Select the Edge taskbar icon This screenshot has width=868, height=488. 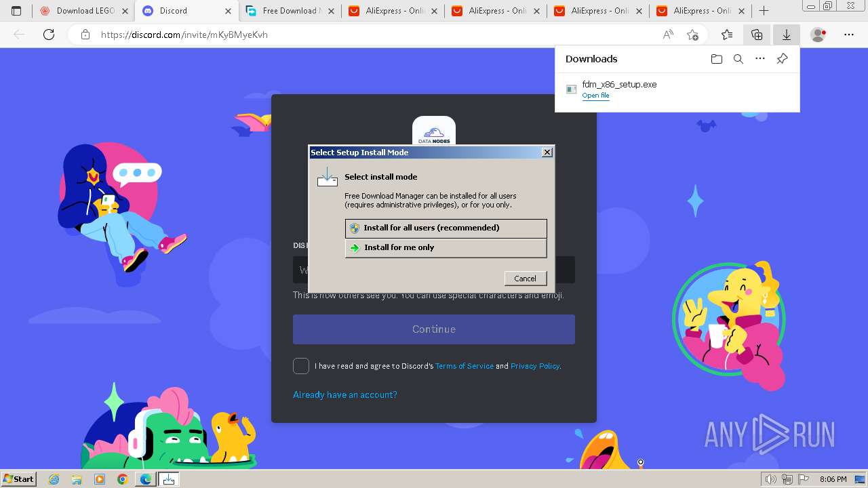pos(145,479)
